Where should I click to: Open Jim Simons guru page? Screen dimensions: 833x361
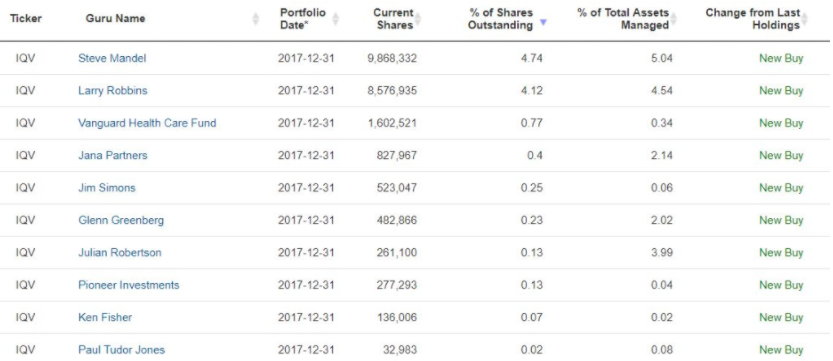point(107,187)
